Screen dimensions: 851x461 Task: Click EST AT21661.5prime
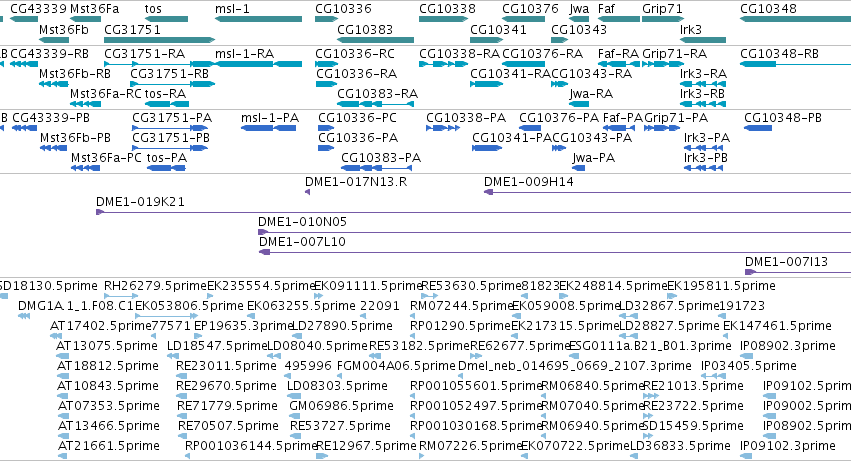point(62,456)
